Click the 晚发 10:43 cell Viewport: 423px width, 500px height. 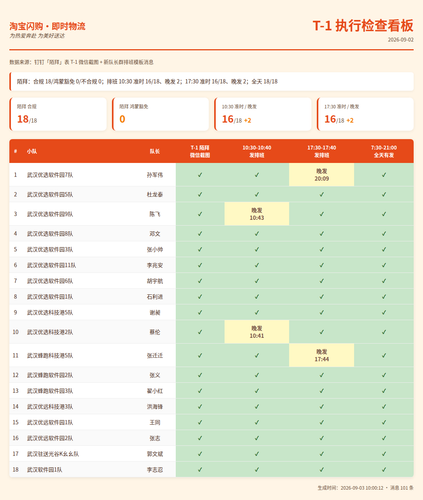[257, 214]
